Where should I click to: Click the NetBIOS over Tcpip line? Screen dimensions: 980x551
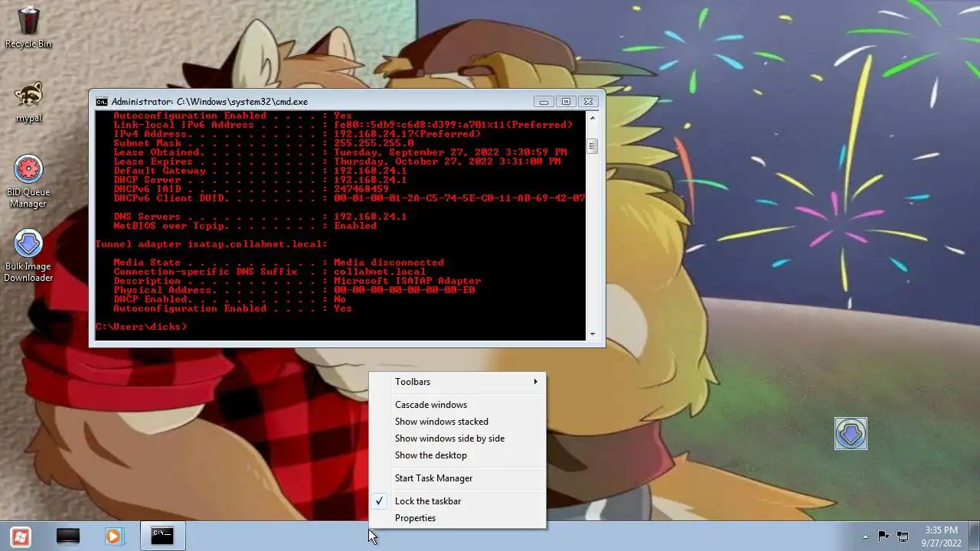pos(245,226)
